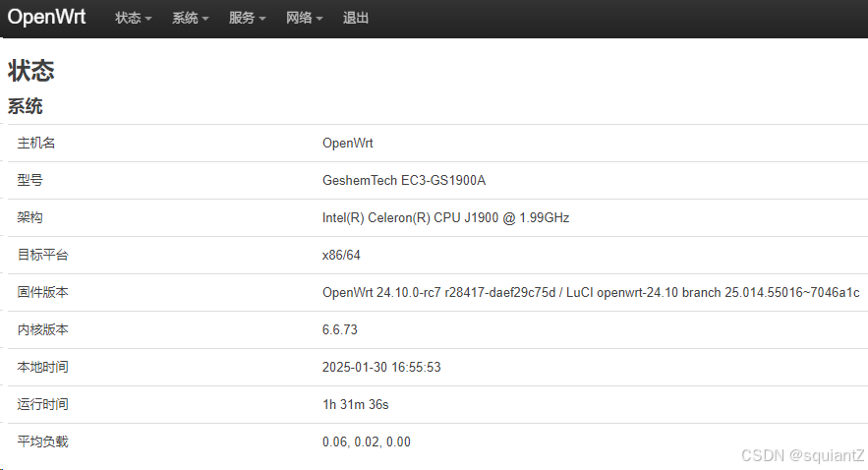Select uptime value 1h 31m 36s
This screenshot has height=470, width=868.
tap(356, 405)
